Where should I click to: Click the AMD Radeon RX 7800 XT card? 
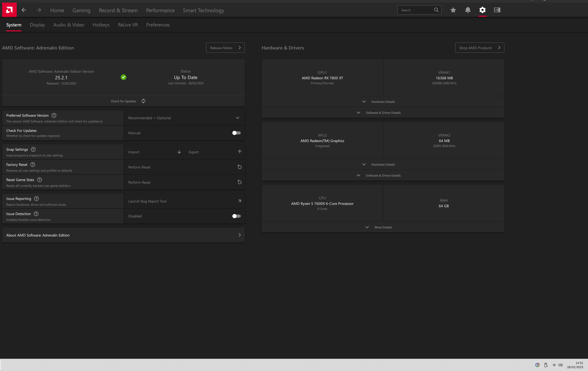tap(322, 78)
